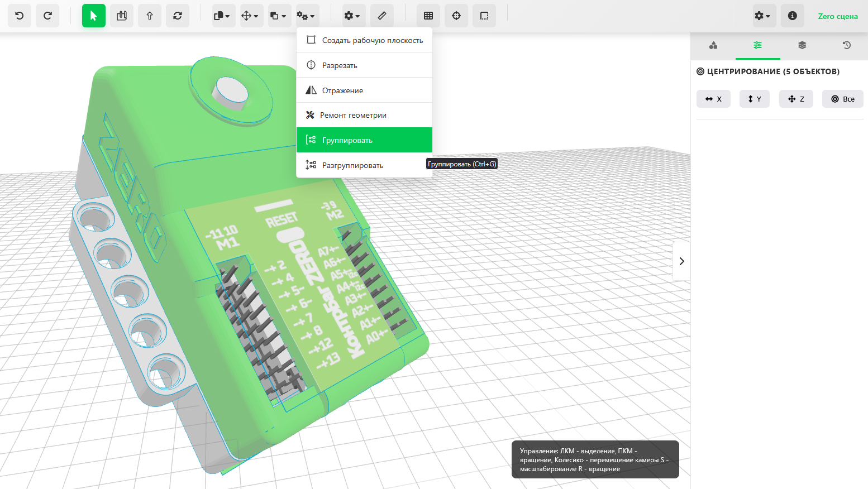Click the refresh rotate arrows icon
This screenshot has height=489, width=868.
(178, 16)
